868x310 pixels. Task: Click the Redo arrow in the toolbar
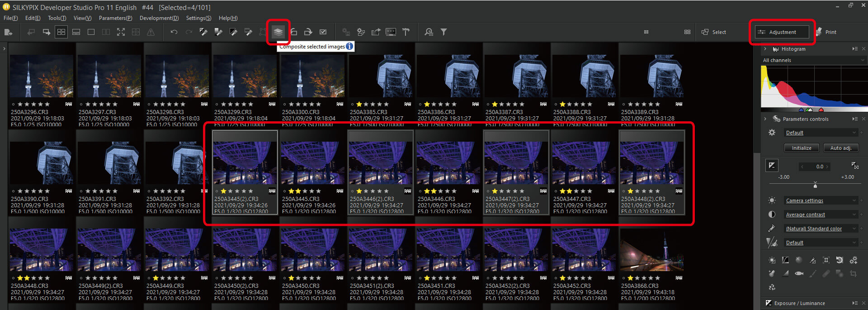189,32
